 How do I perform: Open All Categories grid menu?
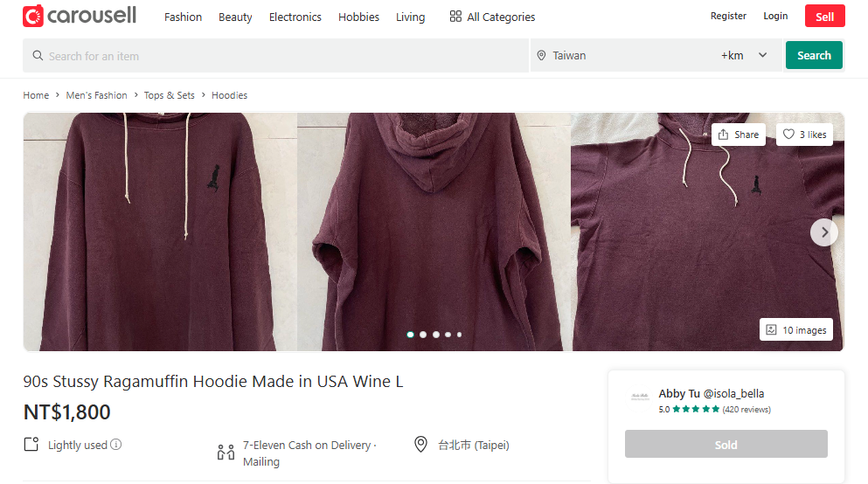pos(492,17)
